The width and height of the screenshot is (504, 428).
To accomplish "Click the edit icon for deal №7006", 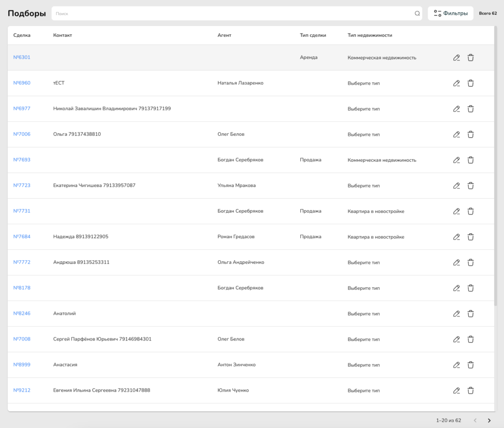I will click(456, 134).
